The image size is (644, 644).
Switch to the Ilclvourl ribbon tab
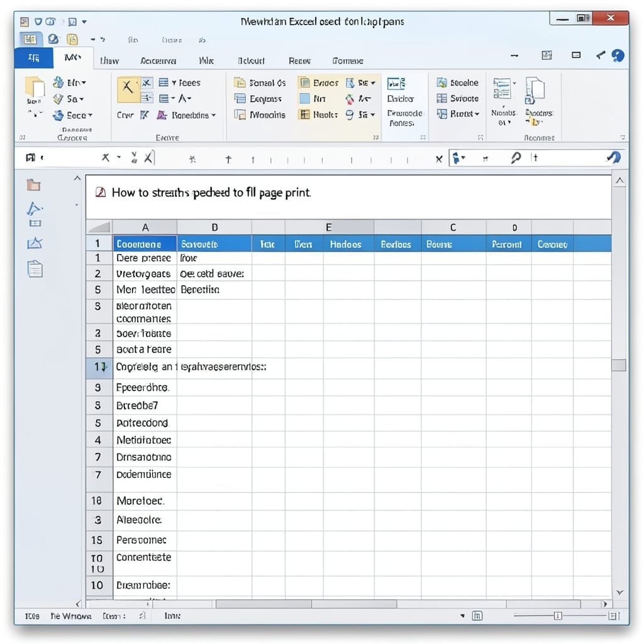click(252, 61)
